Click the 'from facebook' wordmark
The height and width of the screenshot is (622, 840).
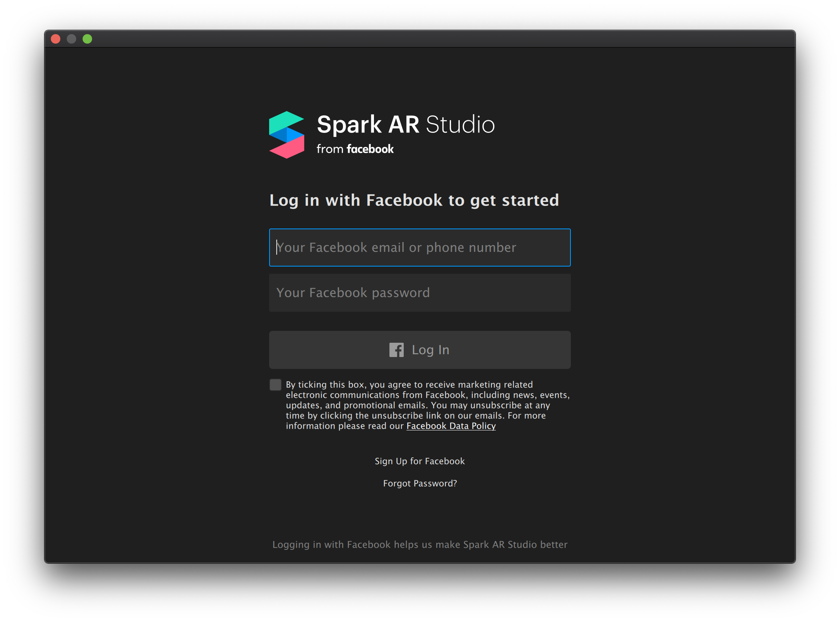(355, 149)
